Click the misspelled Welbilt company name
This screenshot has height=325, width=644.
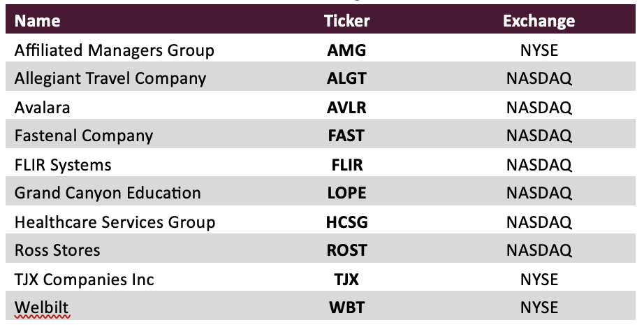pyautogui.click(x=41, y=308)
